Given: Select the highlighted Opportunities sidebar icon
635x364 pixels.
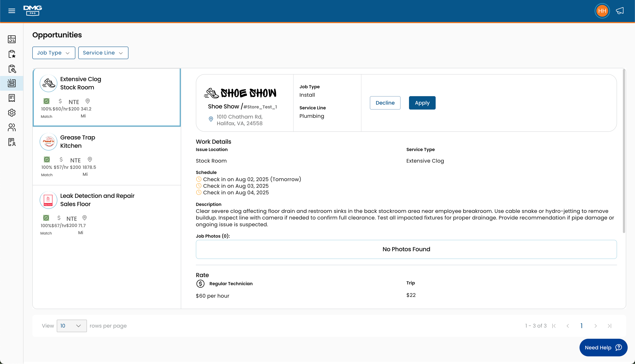Looking at the screenshot, I should tap(12, 83).
